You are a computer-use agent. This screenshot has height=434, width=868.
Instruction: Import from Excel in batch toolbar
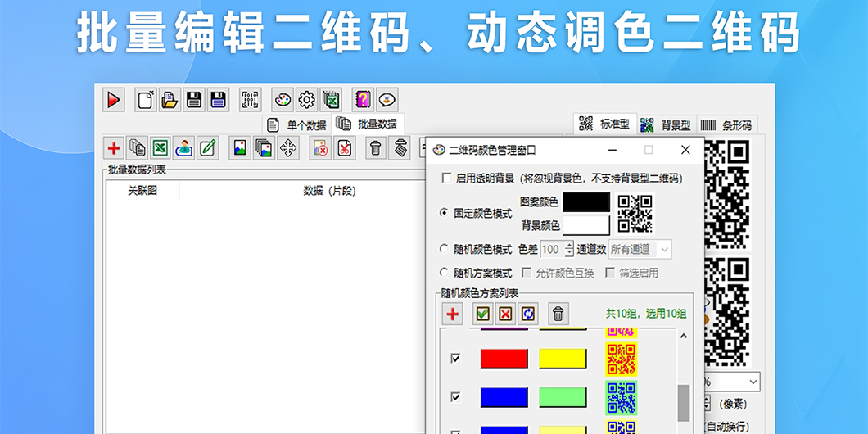click(x=160, y=147)
